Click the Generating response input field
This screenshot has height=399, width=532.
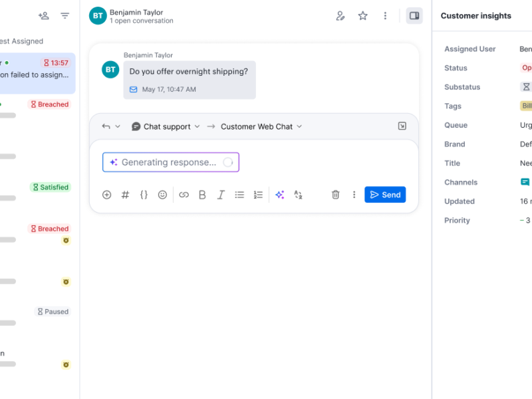tap(170, 162)
